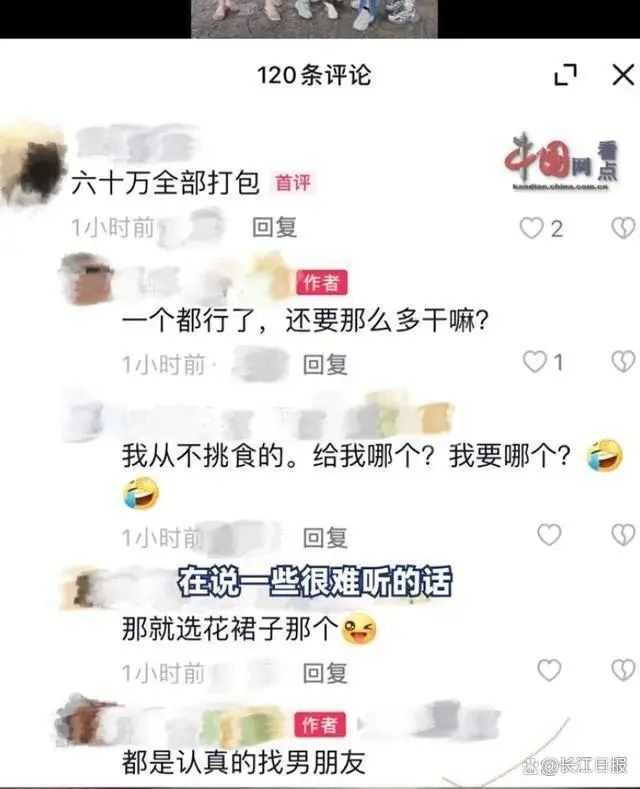Close the comments panel

623,75
